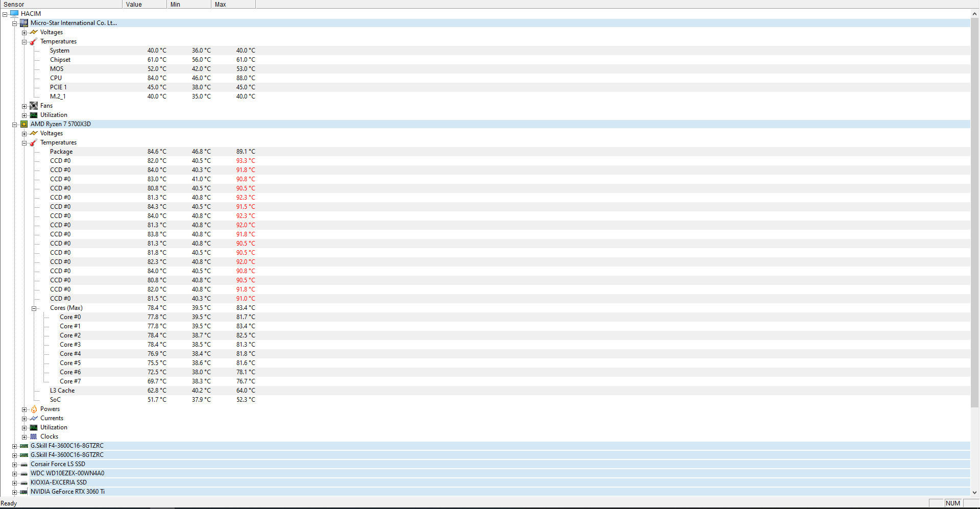The image size is (980, 509).
Task: Click the vertical scrollbar thumb
Action: click(x=975, y=213)
